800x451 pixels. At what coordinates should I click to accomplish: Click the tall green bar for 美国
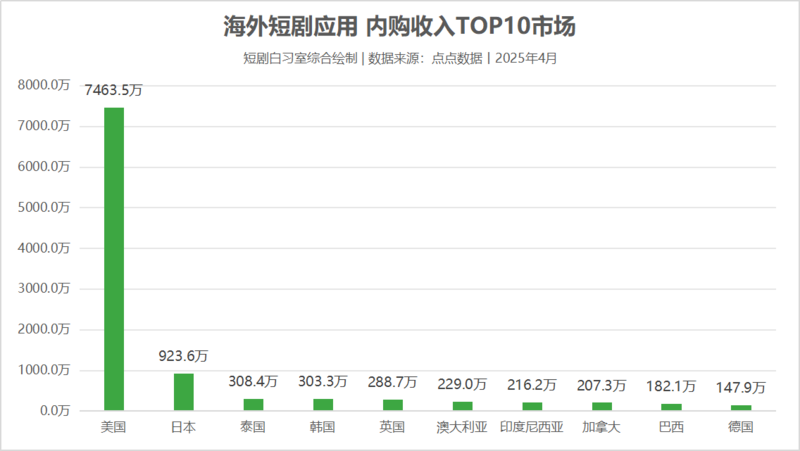pos(114,258)
